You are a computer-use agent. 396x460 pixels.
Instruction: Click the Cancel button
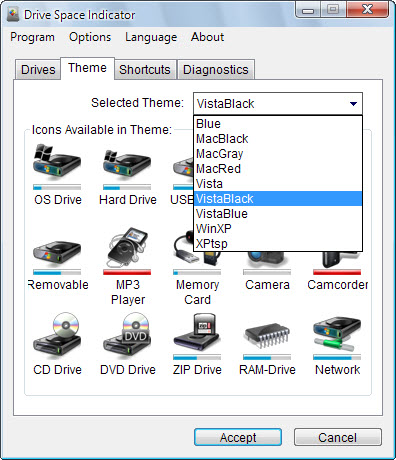(x=337, y=437)
